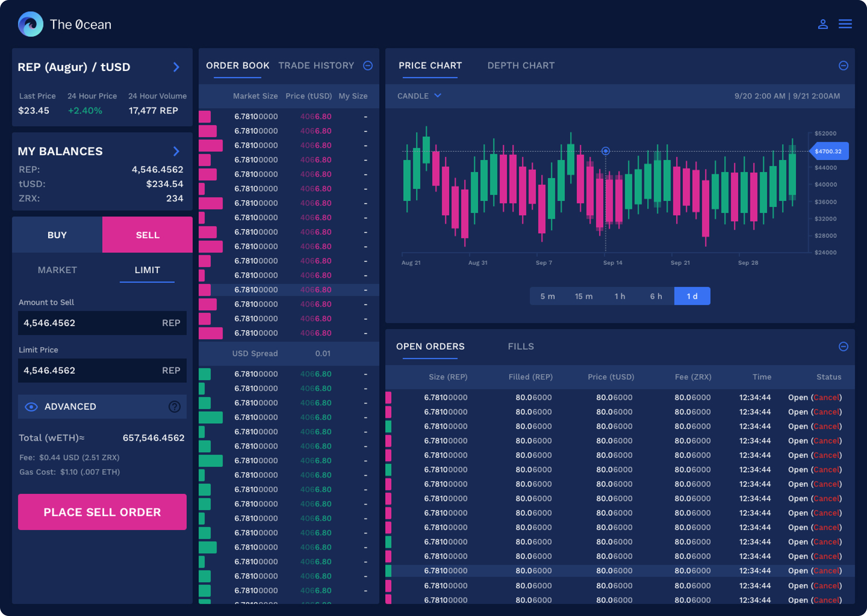Click the Filled (REP) column header
867x616 pixels.
531,377
